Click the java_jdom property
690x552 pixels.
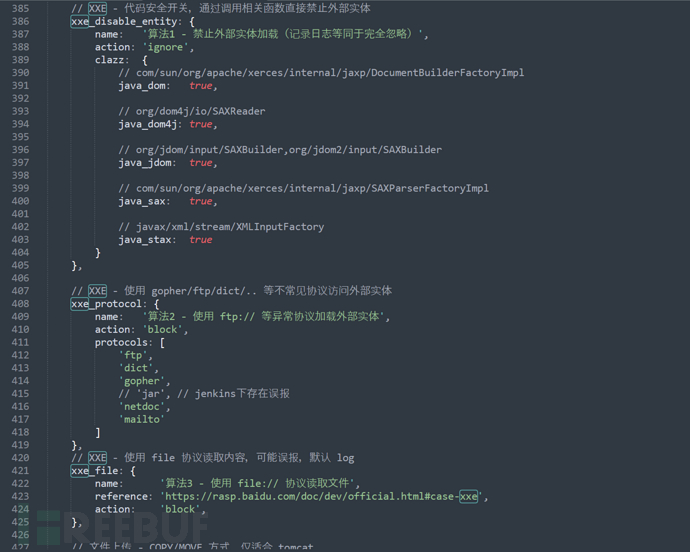pyautogui.click(x=145, y=163)
